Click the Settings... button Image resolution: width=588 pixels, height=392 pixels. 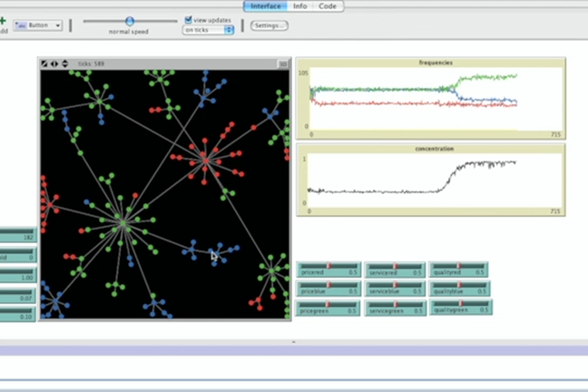269,25
